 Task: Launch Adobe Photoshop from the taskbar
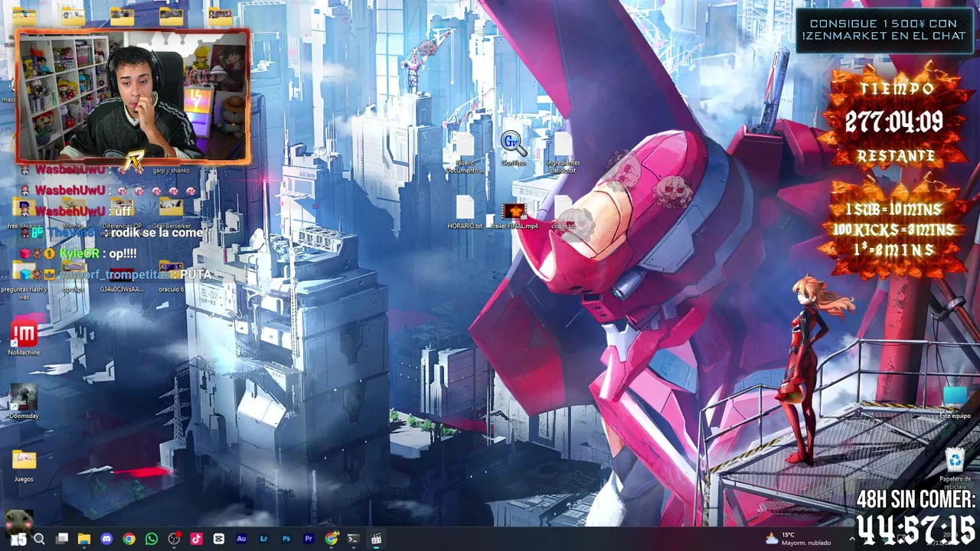(x=286, y=539)
